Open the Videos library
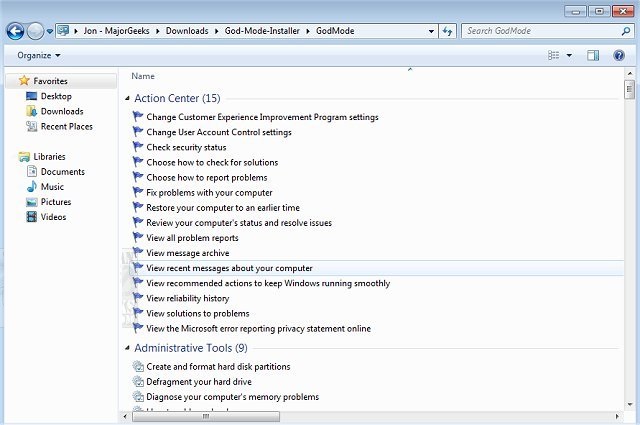Screen dimensions: 640x425 (x=53, y=217)
